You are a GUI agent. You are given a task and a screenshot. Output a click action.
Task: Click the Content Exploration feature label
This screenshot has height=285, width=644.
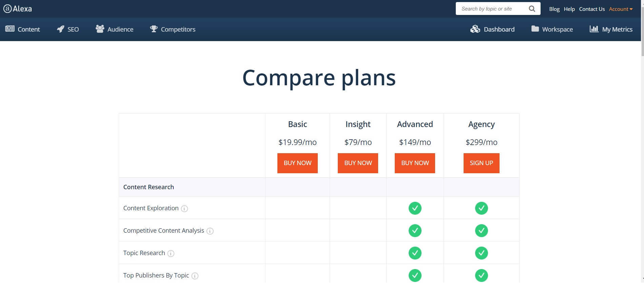(151, 208)
